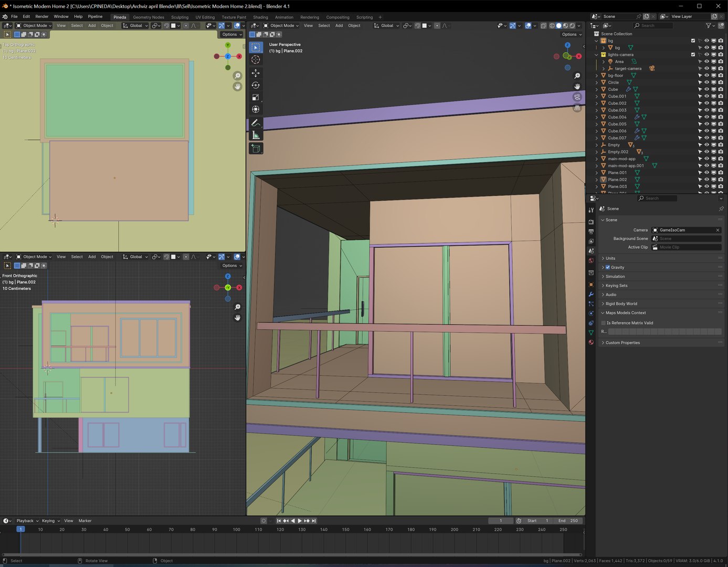Image resolution: width=728 pixels, height=567 pixels.
Task: Expand the Cube.004 outliner item
Action: pos(597,117)
